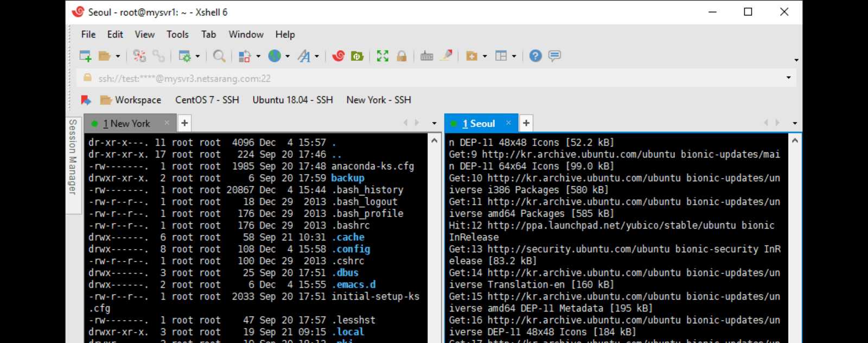Image resolution: width=868 pixels, height=343 pixels.
Task: Click the Highlight marker icon
Action: pos(446,55)
